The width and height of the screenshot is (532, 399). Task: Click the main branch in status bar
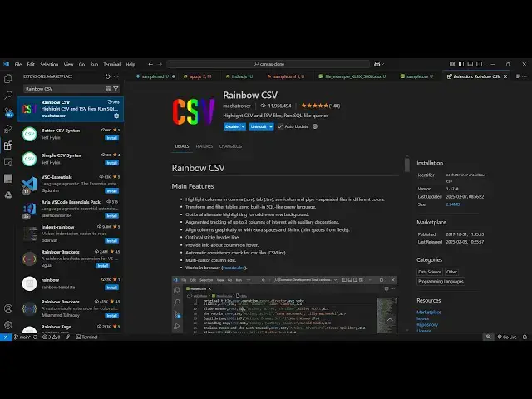(22, 337)
